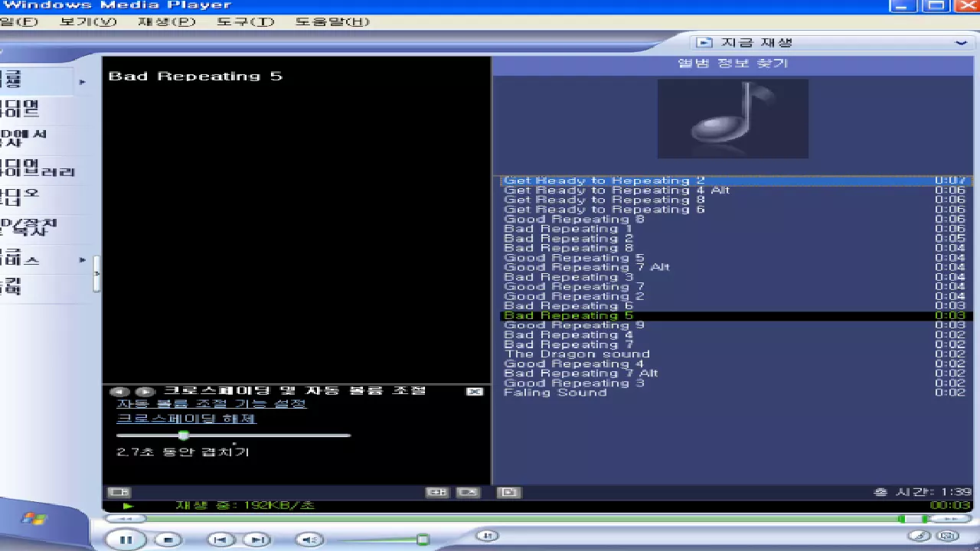Select Good Repeating 2 in playlist

(x=736, y=296)
